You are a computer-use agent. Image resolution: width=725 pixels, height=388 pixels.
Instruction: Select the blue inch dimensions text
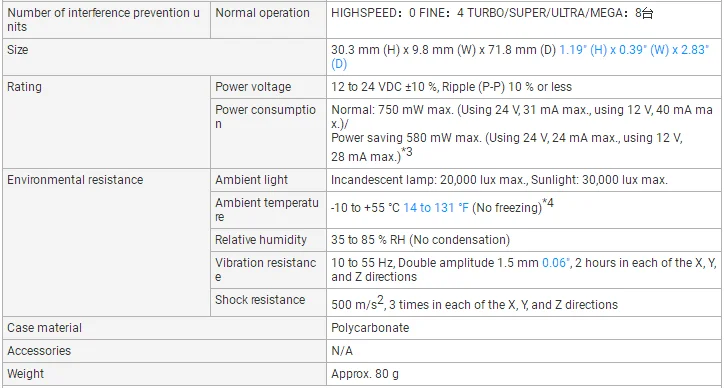click(x=520, y=57)
